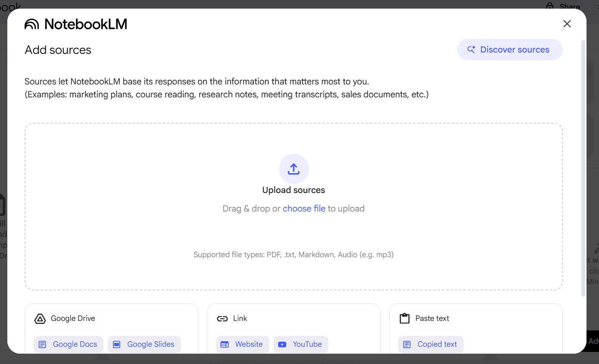Click the dialog's vertical scrollbar

pos(583,168)
